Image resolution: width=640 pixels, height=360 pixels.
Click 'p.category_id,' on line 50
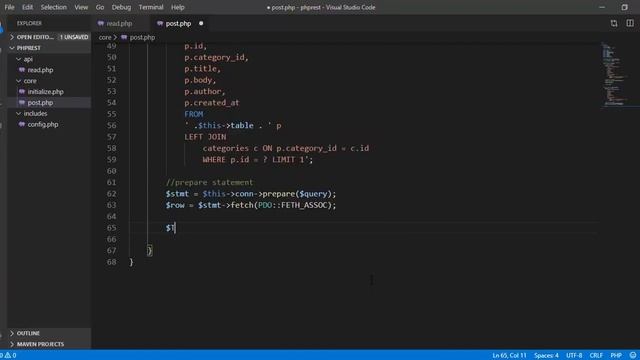click(216, 58)
